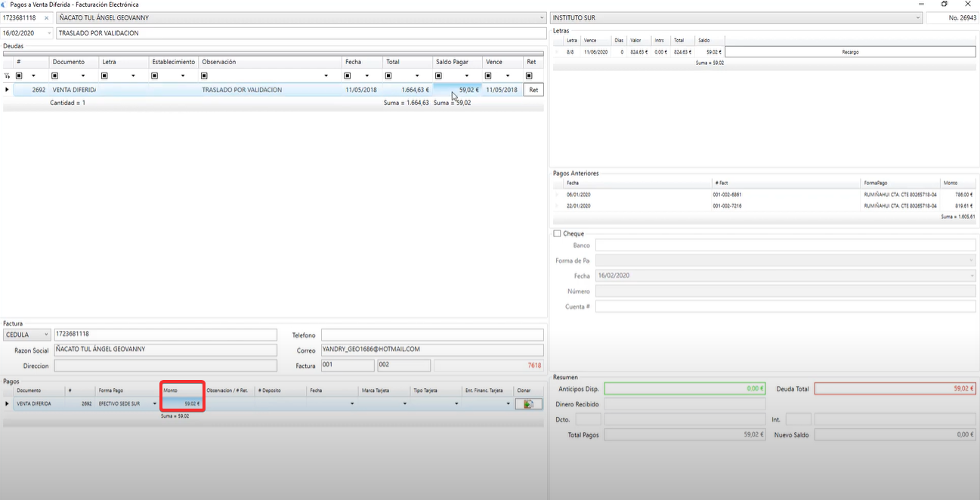Open the Tipo Tarjeta cell dropdown

click(456, 404)
